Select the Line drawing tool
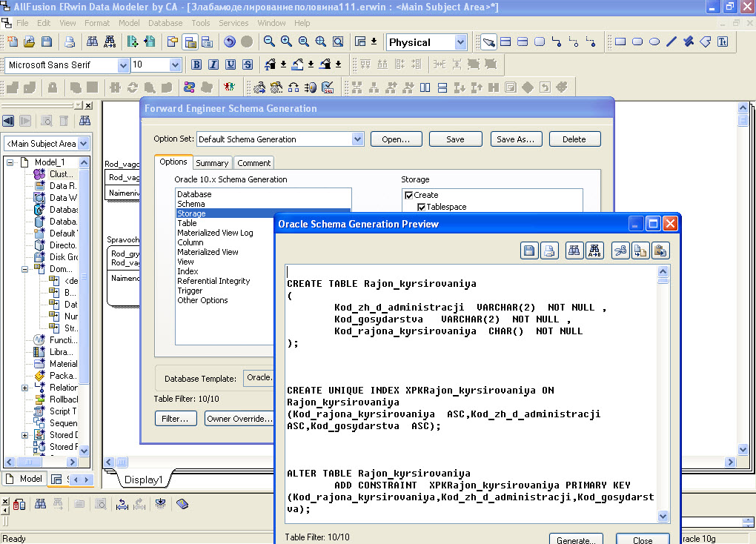The width and height of the screenshot is (756, 544). (x=672, y=42)
